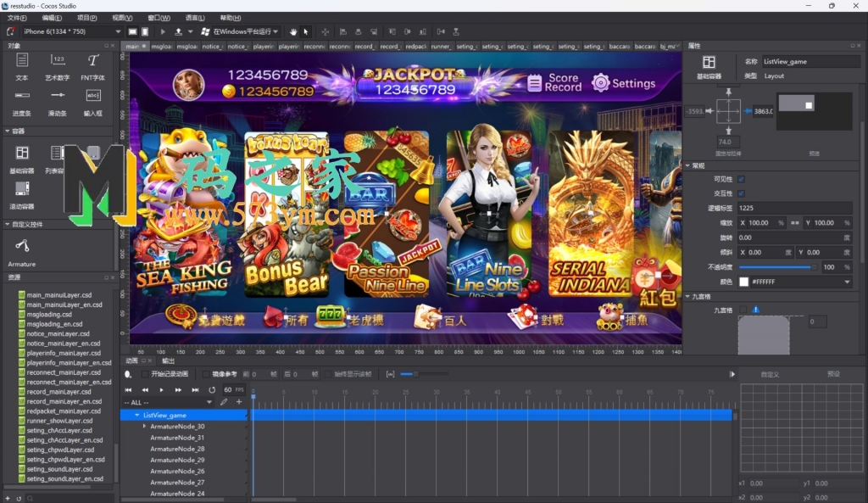Click the blue nine-grid warning icon
The image size is (868, 503).
755,310
